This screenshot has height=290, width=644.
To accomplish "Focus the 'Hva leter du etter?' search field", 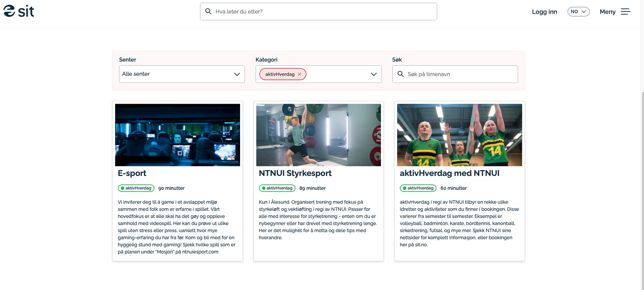I will coord(318,11).
